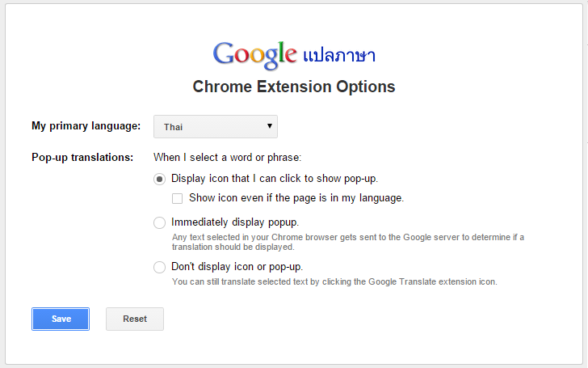
Task: Click the Google logo
Action: [x=255, y=54]
